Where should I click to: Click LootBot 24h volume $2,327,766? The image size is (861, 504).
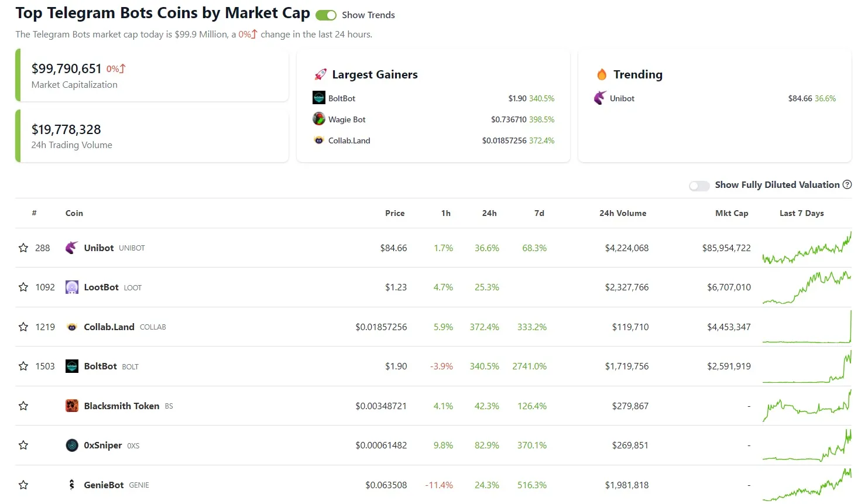[627, 287]
